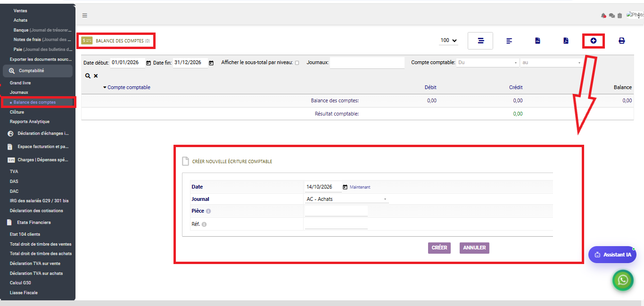Image resolution: width=644 pixels, height=306 pixels.
Task: Click the Journaux filter input
Action: 367,63
